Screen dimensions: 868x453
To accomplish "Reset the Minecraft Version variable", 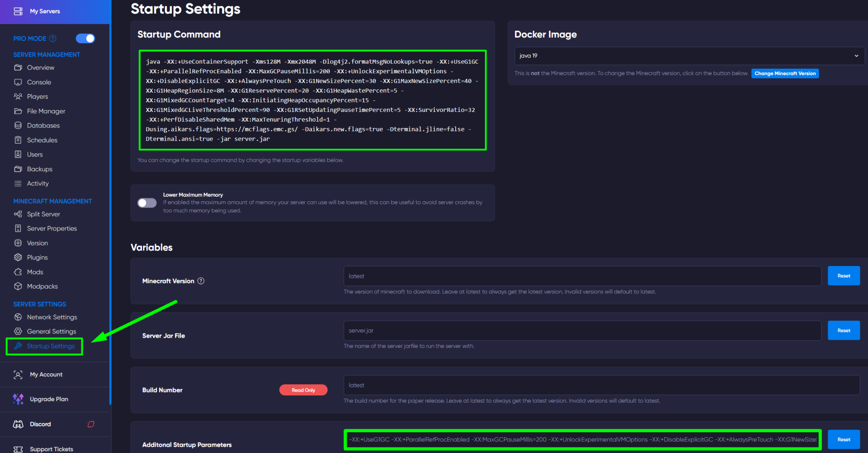I will pos(843,276).
